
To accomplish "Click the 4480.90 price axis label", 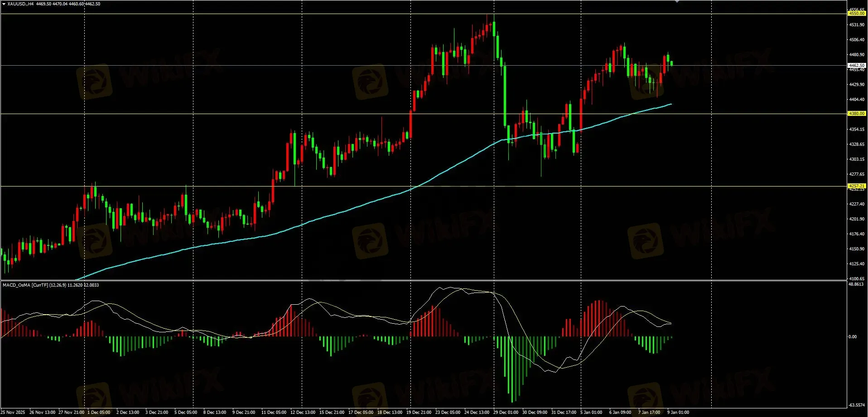I will tap(857, 55).
